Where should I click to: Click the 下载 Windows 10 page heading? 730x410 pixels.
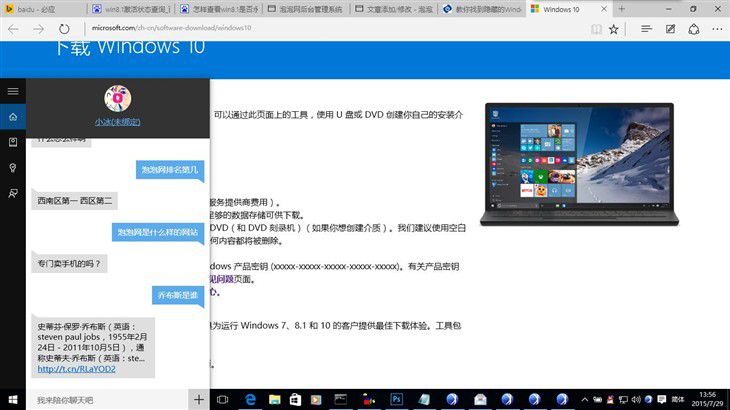tap(130, 48)
